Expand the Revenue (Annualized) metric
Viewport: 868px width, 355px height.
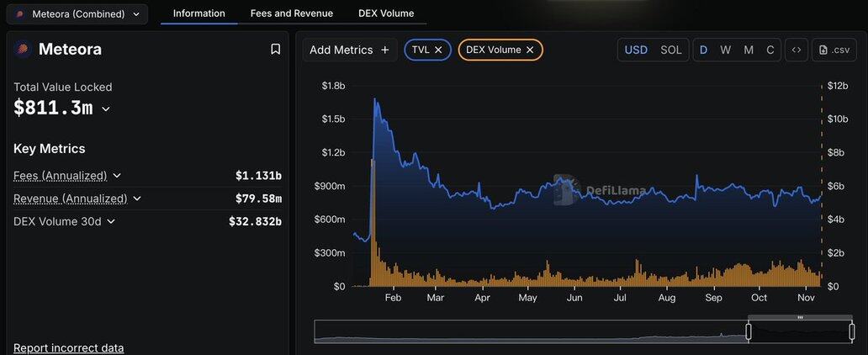[x=137, y=199]
